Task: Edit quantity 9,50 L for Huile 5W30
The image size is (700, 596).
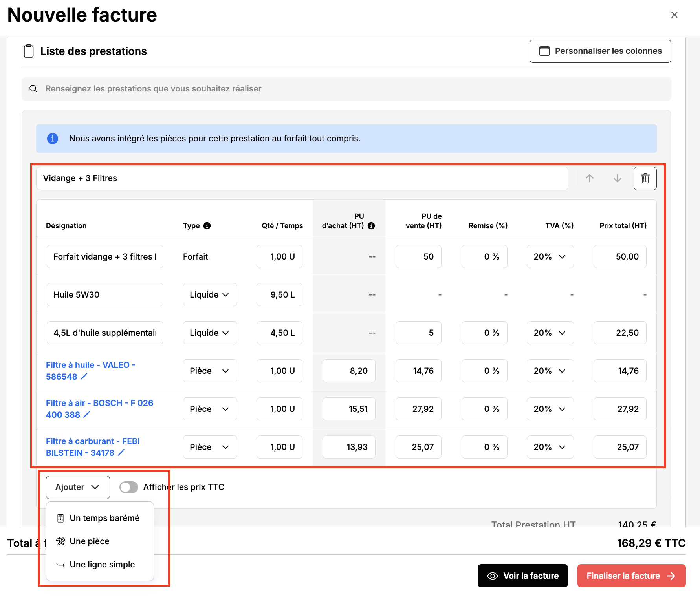Action: pos(279,295)
